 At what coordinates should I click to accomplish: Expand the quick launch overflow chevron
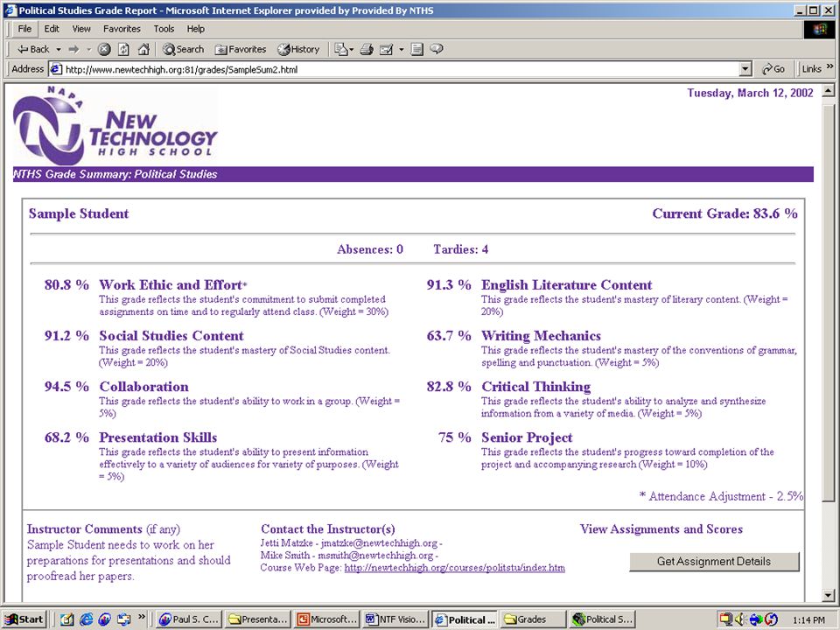click(x=142, y=617)
